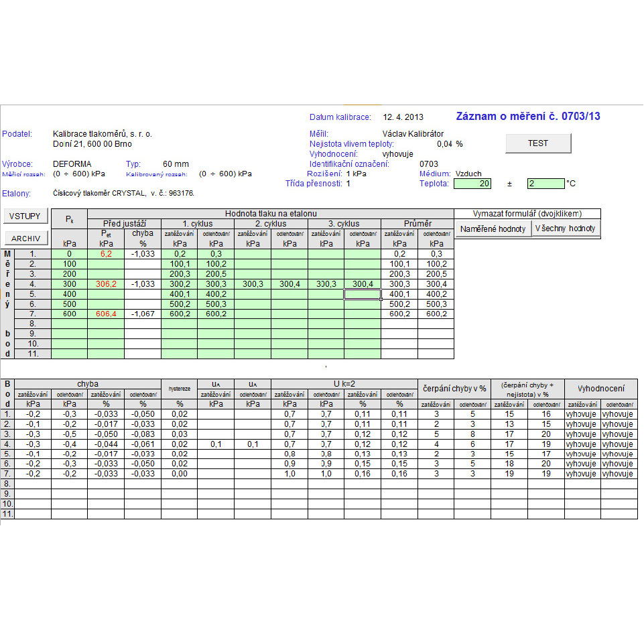The height and width of the screenshot is (644, 644).
Task: Edit the Teplota value field showing 20
Action: coord(472,184)
